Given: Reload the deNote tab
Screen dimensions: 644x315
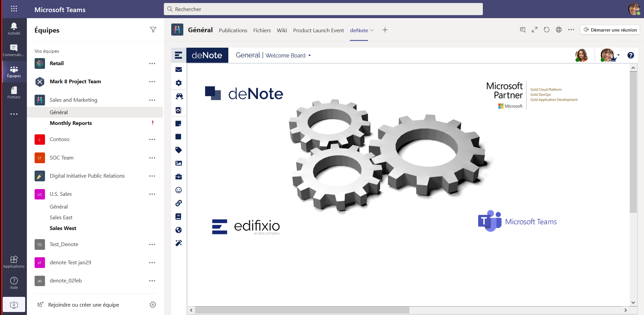Looking at the screenshot, I should tap(547, 30).
